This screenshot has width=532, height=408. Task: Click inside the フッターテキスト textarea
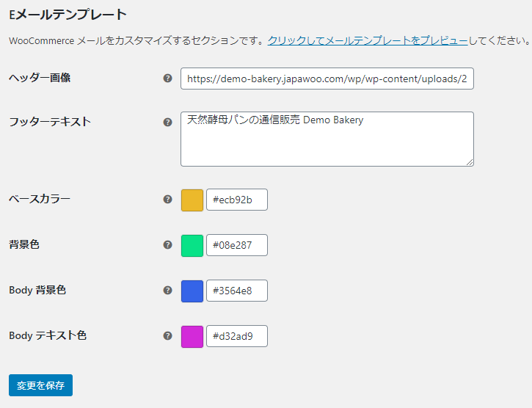327,139
